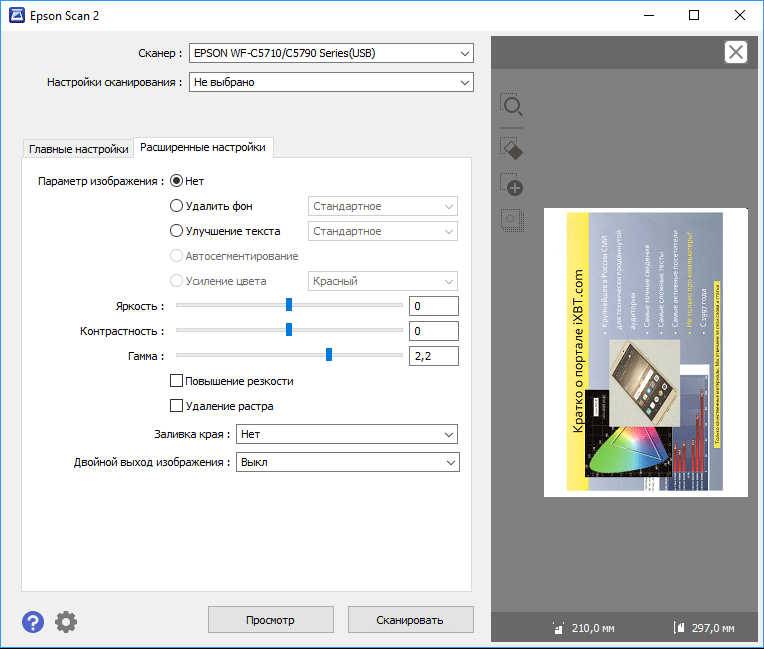Click the grayed-out marquee icon below the plus icon
The height and width of the screenshot is (649, 764).
[512, 221]
